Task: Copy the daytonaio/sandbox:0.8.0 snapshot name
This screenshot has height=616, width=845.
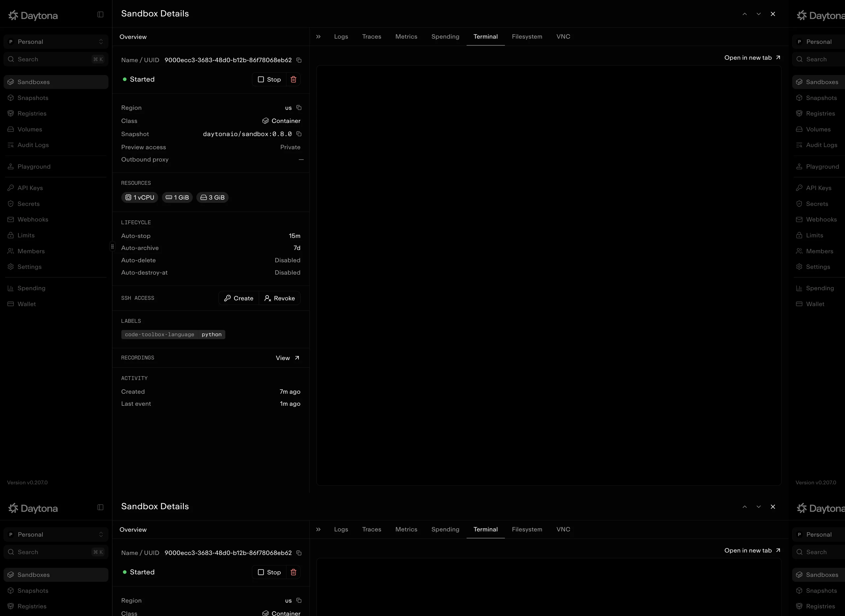Action: 299,134
